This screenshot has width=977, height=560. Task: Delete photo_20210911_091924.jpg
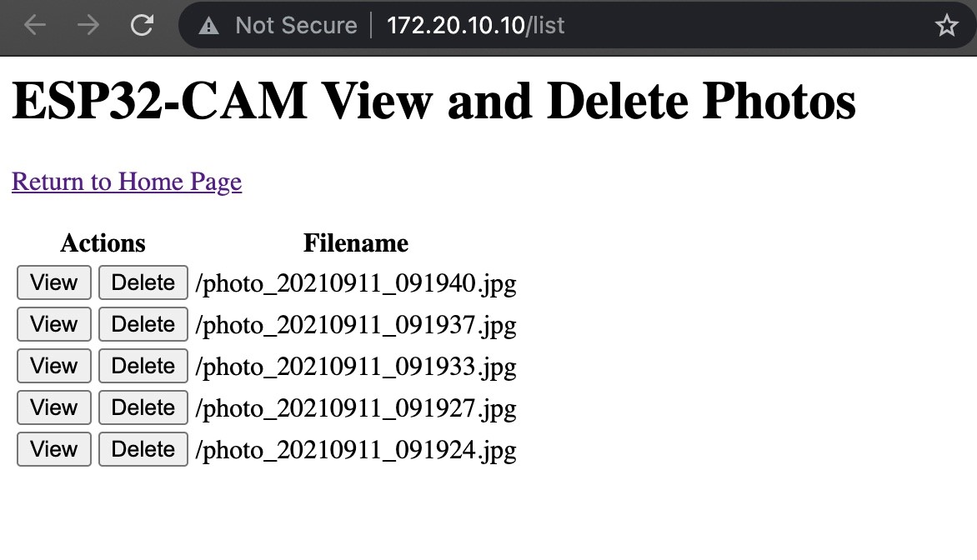(143, 450)
